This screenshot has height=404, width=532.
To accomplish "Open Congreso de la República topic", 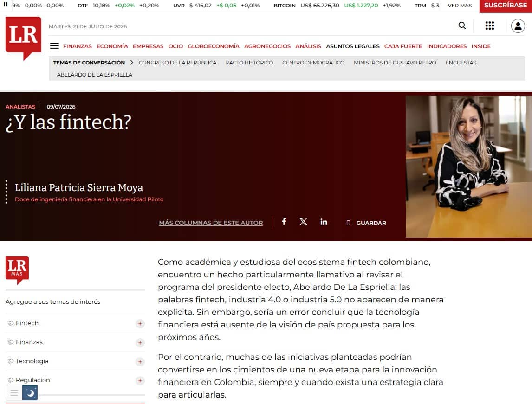I will click(177, 63).
